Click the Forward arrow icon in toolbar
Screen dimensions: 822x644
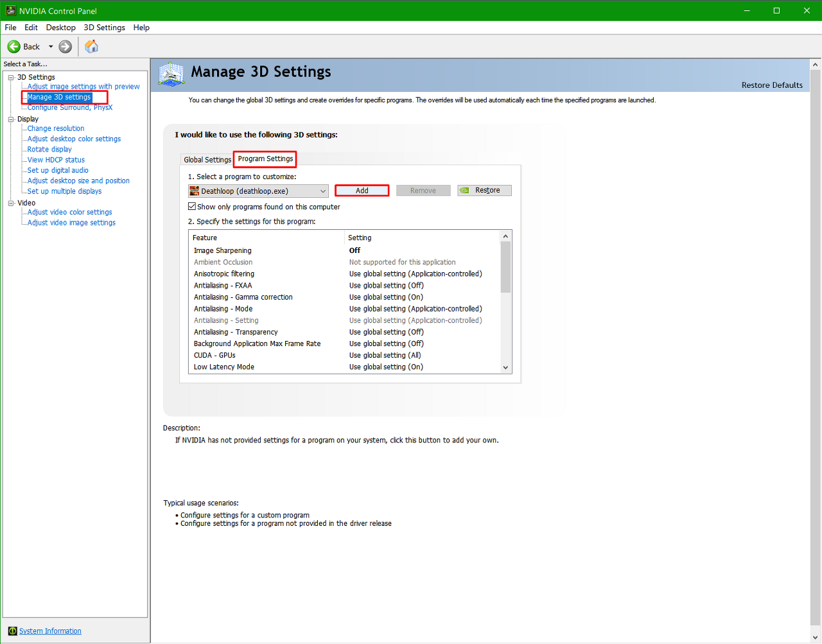click(66, 46)
